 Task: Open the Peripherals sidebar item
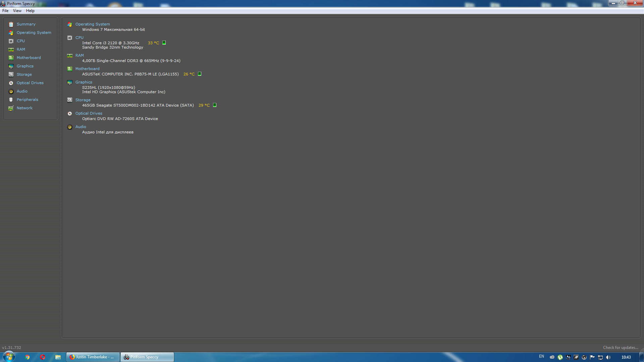(27, 100)
